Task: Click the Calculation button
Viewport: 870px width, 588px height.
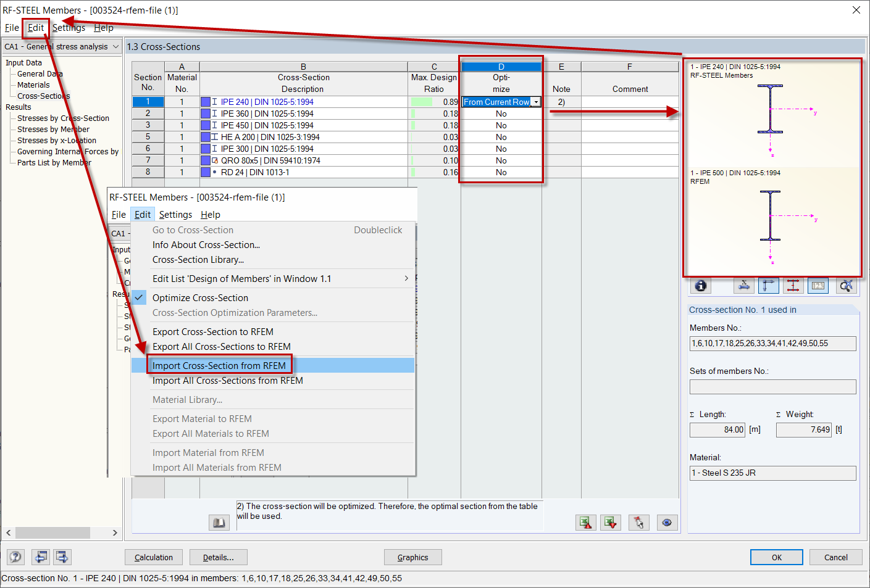Action: [154, 557]
